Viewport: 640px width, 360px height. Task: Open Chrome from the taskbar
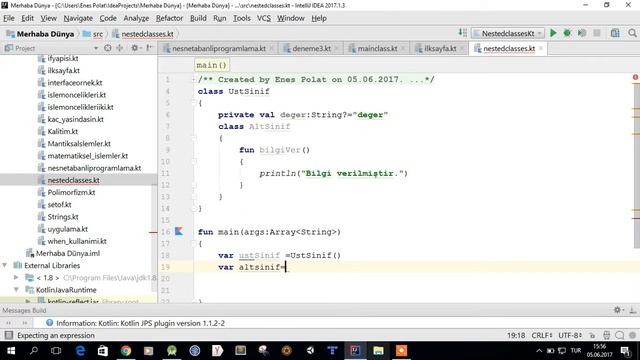[x=126, y=351]
